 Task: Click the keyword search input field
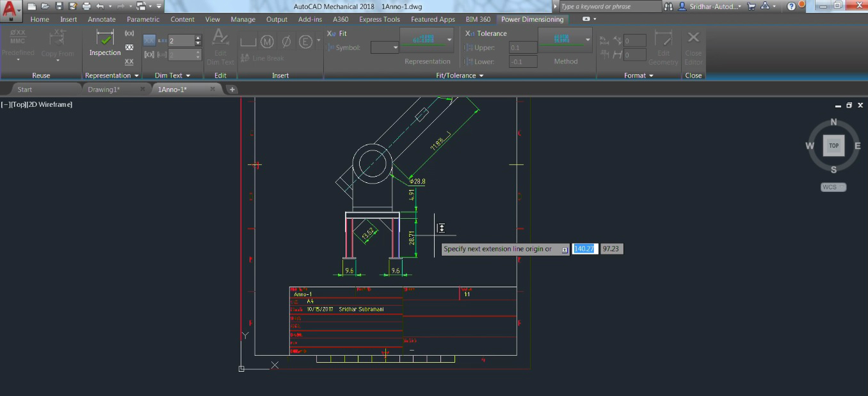(x=609, y=6)
